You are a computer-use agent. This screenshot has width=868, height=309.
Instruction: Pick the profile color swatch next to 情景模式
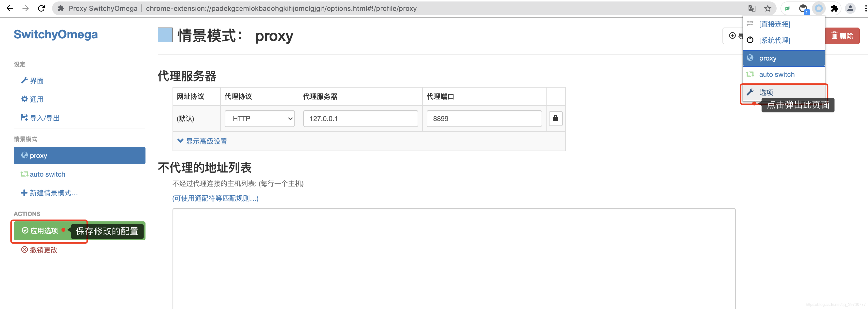coord(165,35)
